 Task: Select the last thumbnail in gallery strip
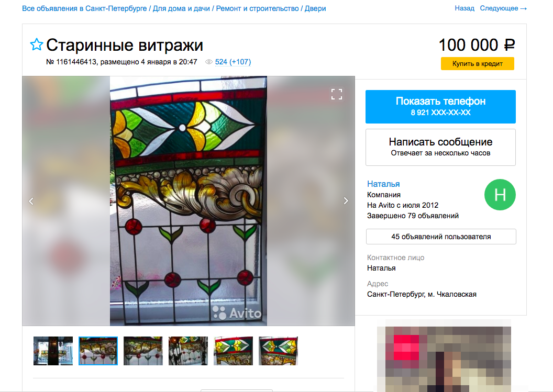pyautogui.click(x=278, y=351)
